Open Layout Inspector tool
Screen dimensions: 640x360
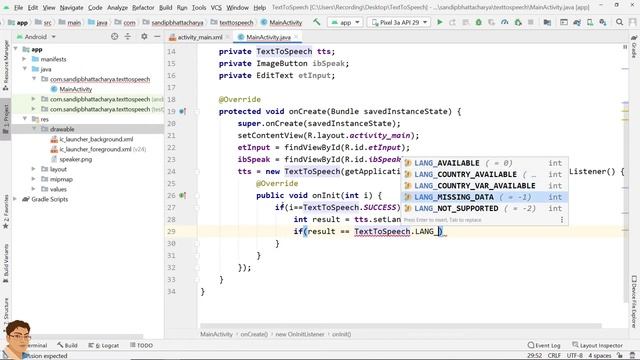pos(598,345)
